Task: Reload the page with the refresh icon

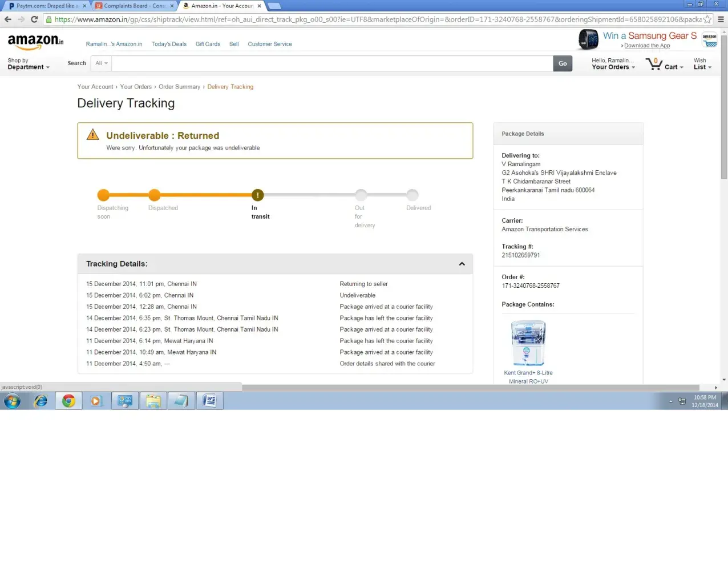Action: 34,19
